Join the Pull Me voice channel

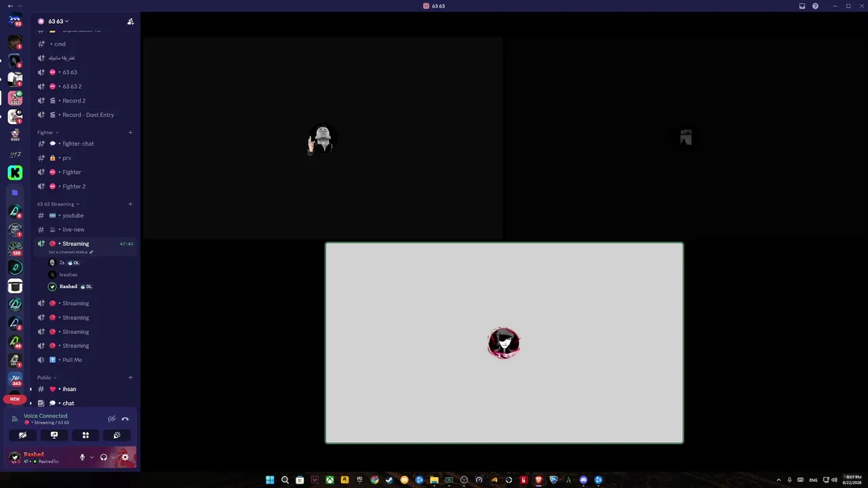85,360
